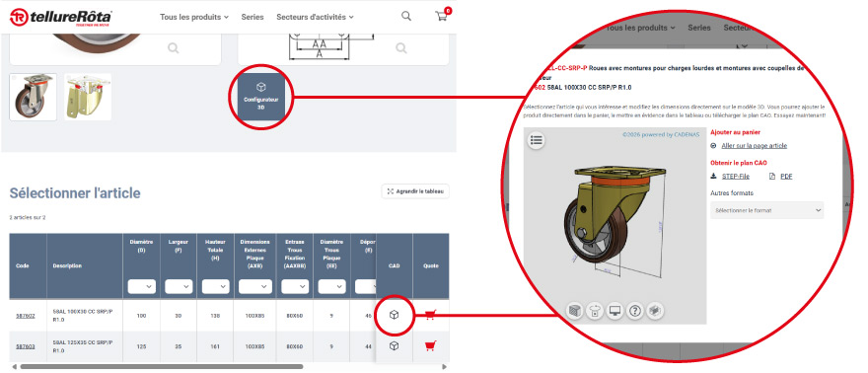Click the download icon beside STEP-File
The width and height of the screenshot is (868, 373).
[x=713, y=176]
